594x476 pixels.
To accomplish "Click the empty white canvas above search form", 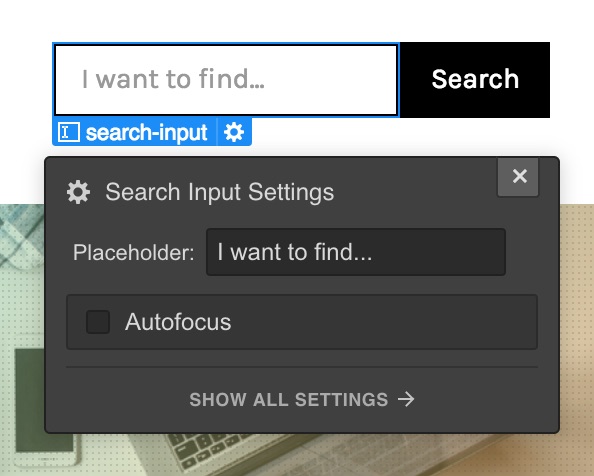I will click(297, 20).
